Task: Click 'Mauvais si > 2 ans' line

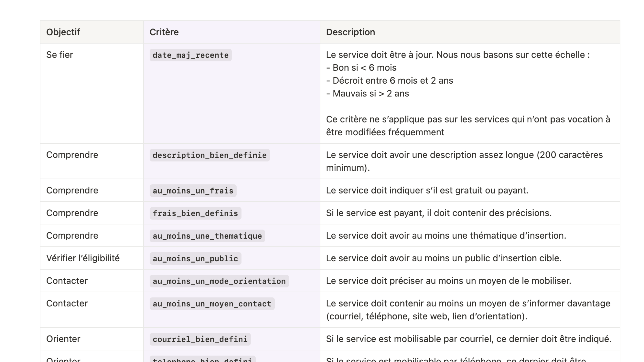Action: point(368,94)
